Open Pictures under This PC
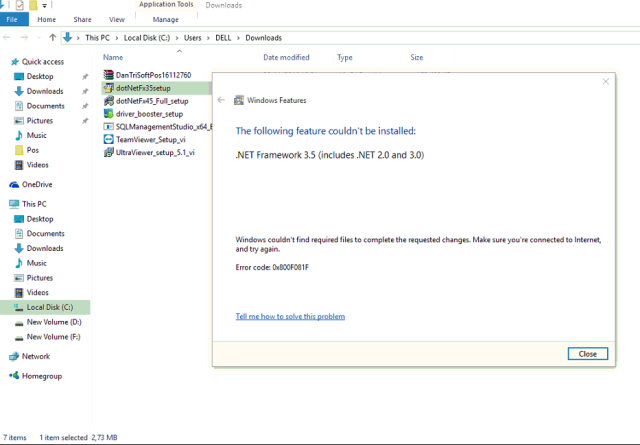This screenshot has width=640, height=445. click(40, 278)
